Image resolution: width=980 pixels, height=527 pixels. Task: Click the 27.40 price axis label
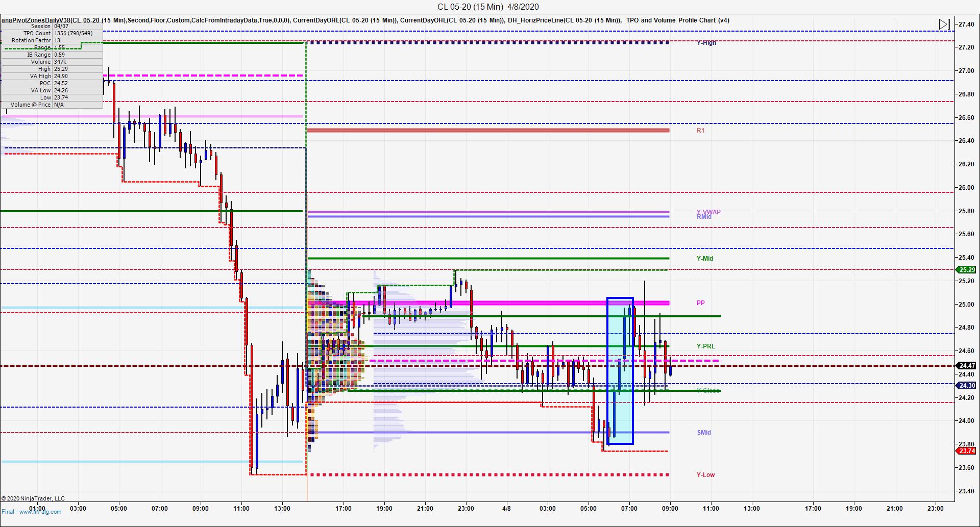pyautogui.click(x=966, y=24)
